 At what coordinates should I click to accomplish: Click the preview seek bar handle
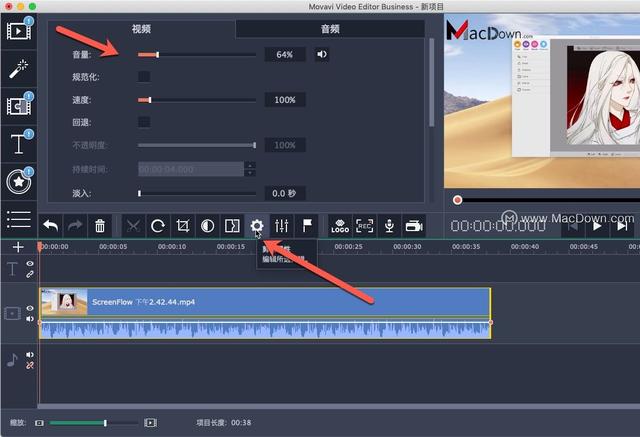(458, 200)
